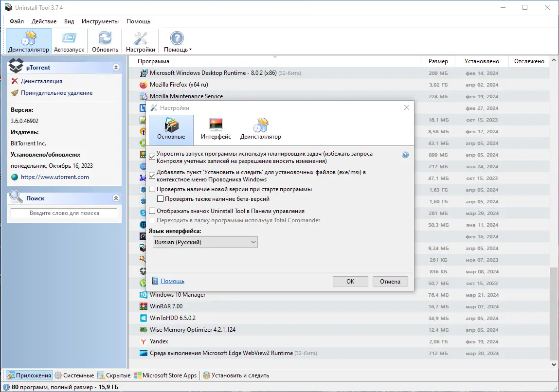Click the Обновить refresh icon
The width and height of the screenshot is (559, 392).
(105, 41)
